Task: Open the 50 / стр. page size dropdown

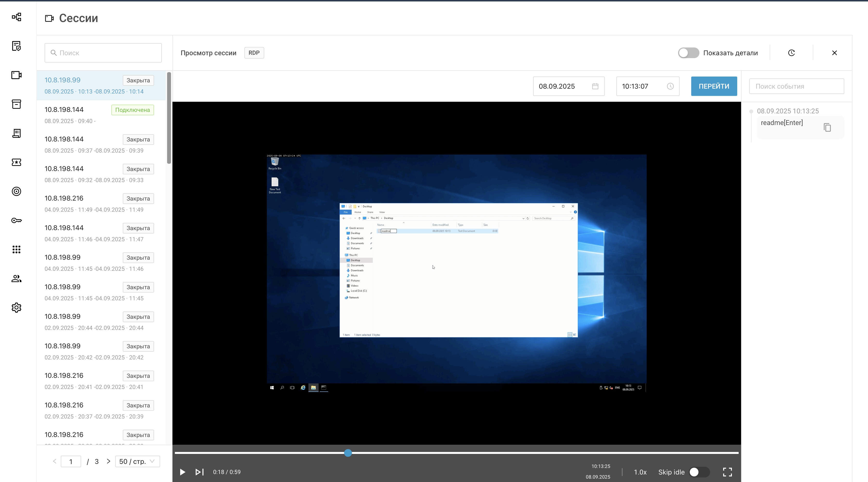Action: (137, 461)
